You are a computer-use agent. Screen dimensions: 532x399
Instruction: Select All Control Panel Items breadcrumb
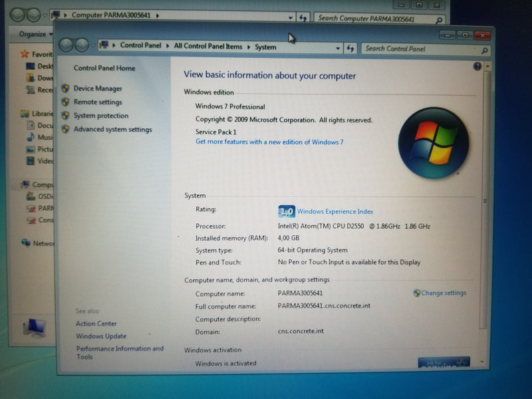207,47
